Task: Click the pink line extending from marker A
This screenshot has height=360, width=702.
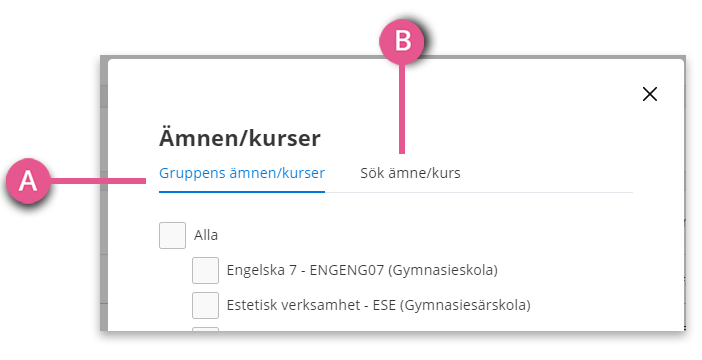Action: [98, 181]
